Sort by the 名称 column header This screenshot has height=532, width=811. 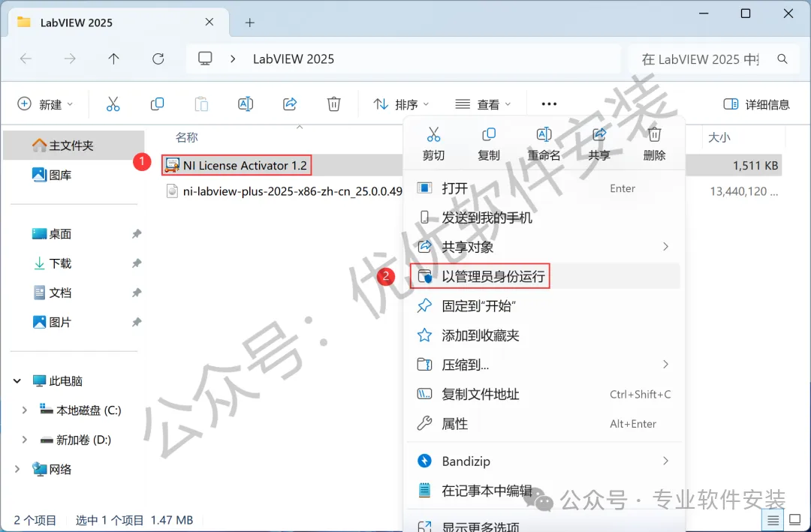pyautogui.click(x=187, y=137)
